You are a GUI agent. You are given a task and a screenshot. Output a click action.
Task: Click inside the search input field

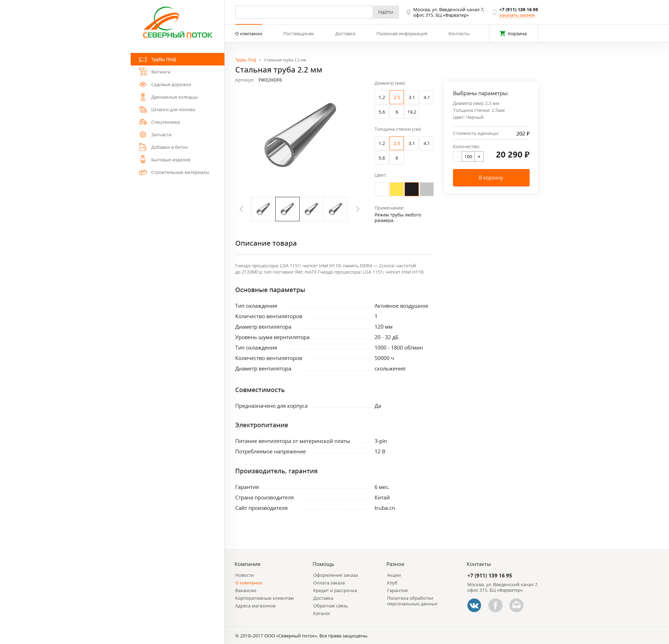(x=304, y=12)
